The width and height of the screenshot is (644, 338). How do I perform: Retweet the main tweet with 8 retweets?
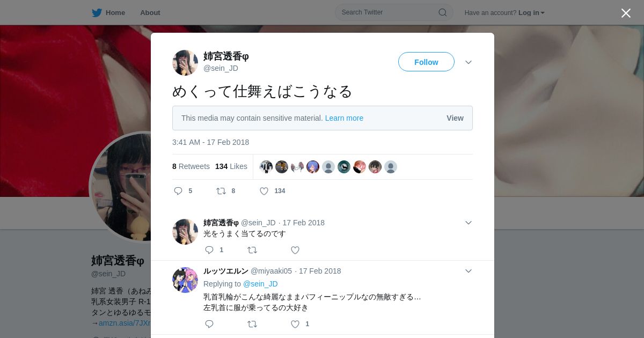[221, 191]
